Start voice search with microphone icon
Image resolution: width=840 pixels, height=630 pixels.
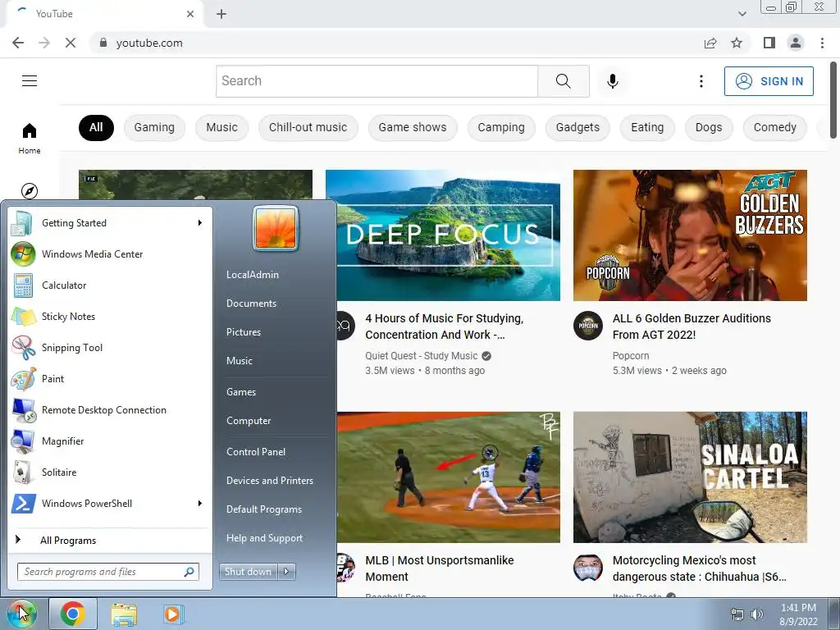tap(612, 81)
